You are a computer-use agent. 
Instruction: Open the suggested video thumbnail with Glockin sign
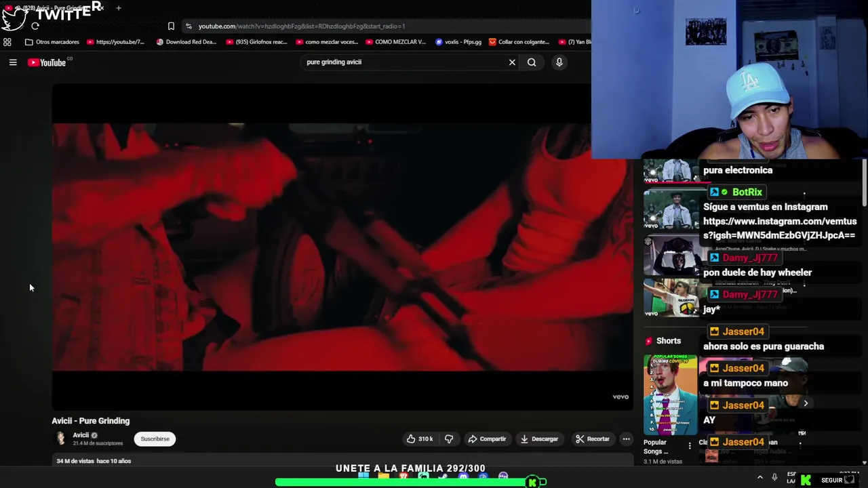pyautogui.click(x=672, y=298)
